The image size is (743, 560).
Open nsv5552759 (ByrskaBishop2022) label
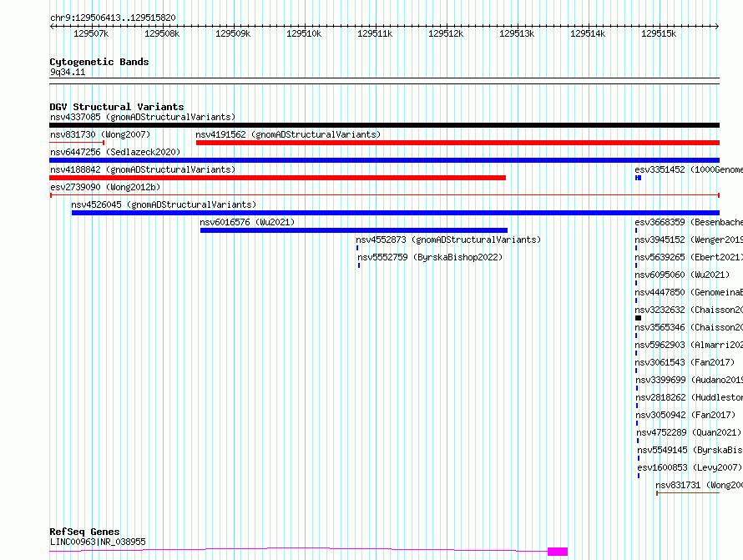click(x=430, y=257)
